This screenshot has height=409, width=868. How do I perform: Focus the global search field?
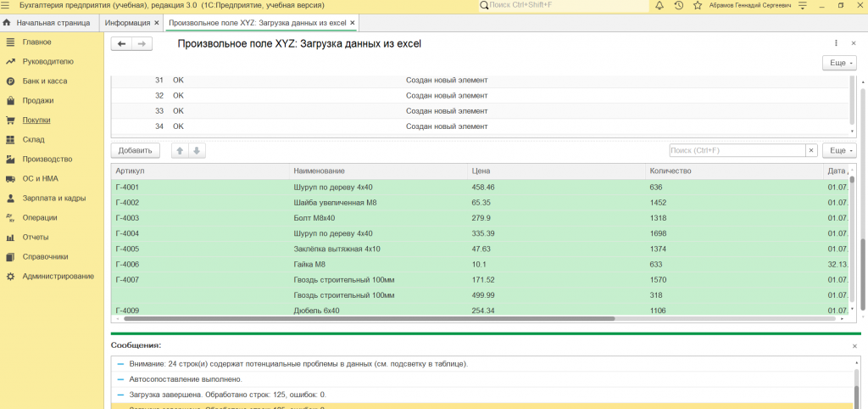click(x=564, y=5)
